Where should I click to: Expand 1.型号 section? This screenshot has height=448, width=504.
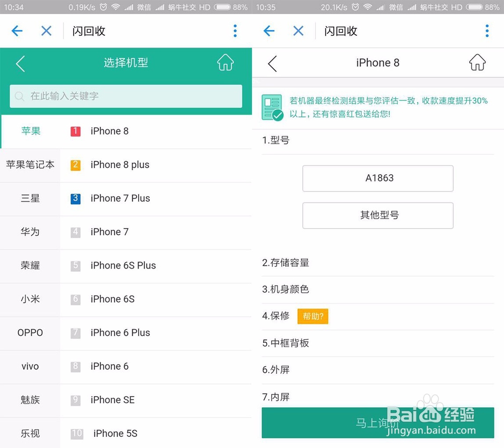point(377,141)
